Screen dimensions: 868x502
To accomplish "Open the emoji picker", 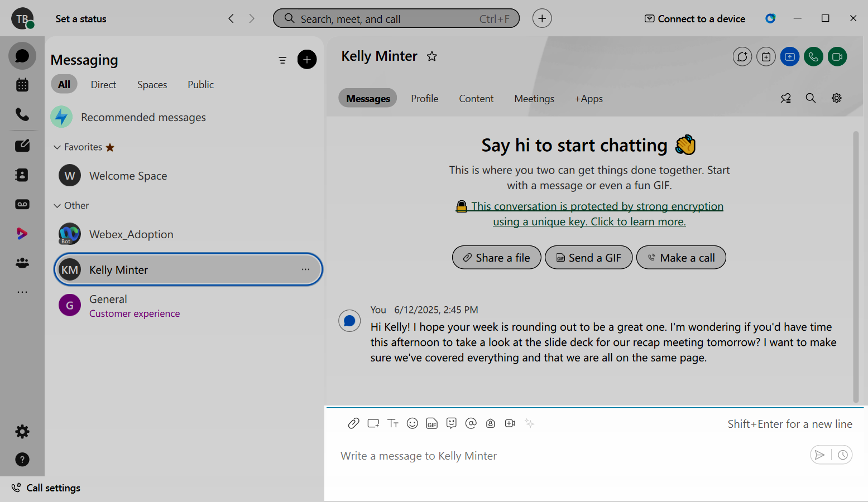I will 413,423.
